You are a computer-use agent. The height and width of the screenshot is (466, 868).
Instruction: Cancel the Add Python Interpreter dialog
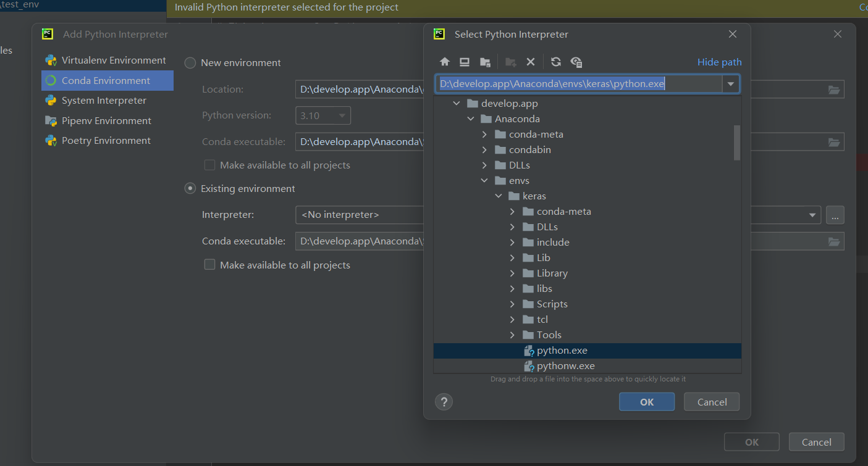[816, 442]
